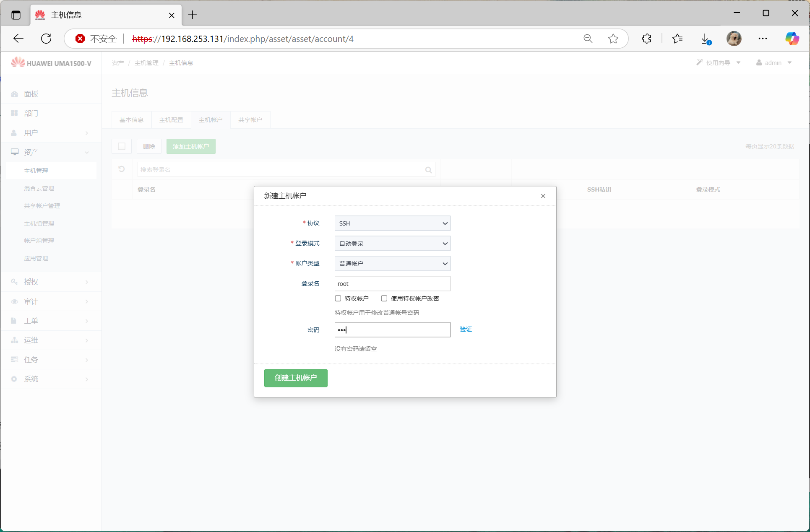The width and height of the screenshot is (810, 532).
Task: Click the favorites star in address bar
Action: [x=613, y=39]
